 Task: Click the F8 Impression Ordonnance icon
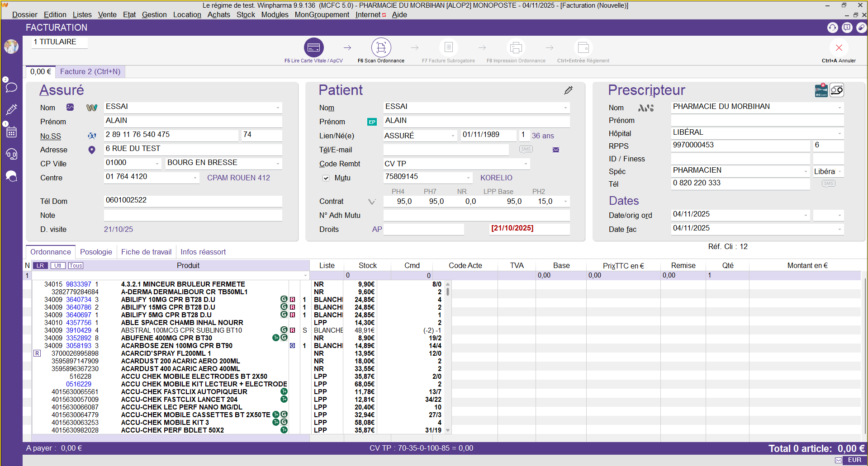coord(516,47)
